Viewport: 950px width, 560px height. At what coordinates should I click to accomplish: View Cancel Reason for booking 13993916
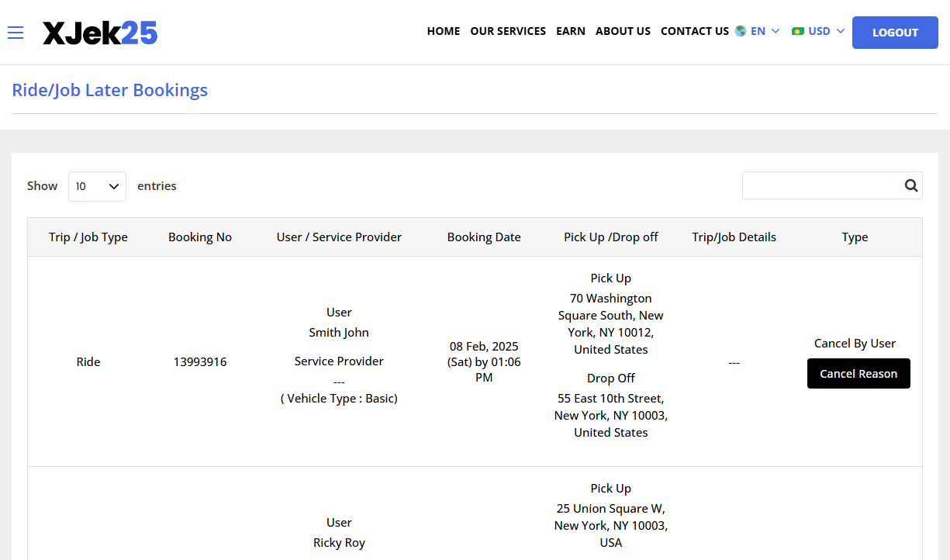(858, 373)
